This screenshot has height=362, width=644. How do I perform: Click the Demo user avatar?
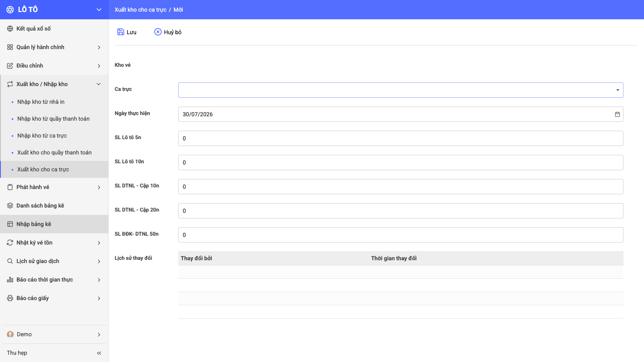coord(10,334)
